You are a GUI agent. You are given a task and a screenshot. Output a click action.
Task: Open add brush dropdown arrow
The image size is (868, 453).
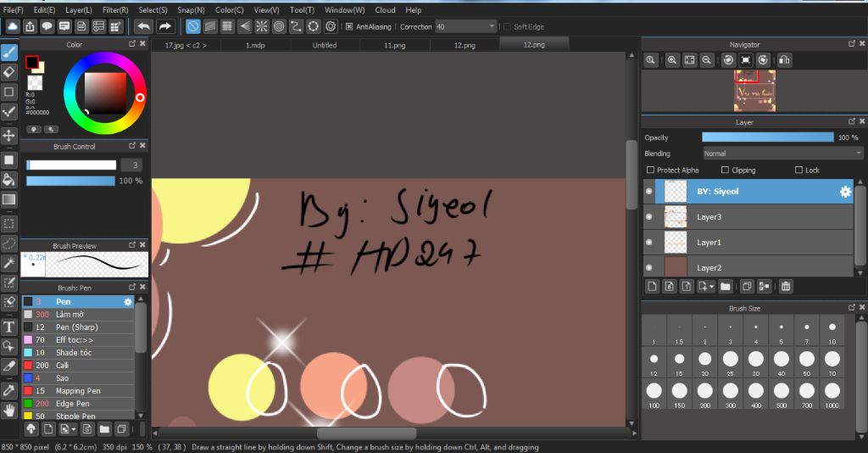pyautogui.click(x=74, y=429)
